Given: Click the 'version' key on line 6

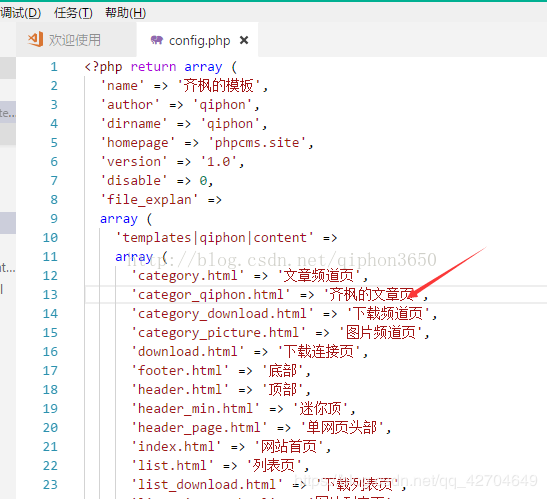Looking at the screenshot, I should pyautogui.click(x=134, y=162).
